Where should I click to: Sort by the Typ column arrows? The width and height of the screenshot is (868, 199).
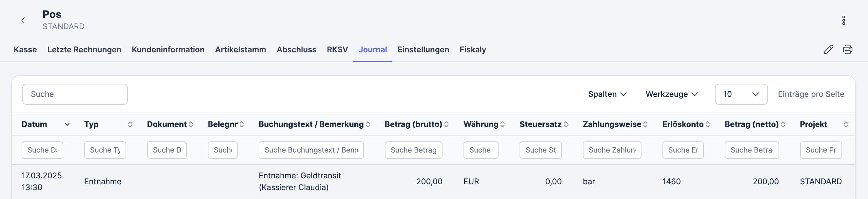pyautogui.click(x=130, y=125)
